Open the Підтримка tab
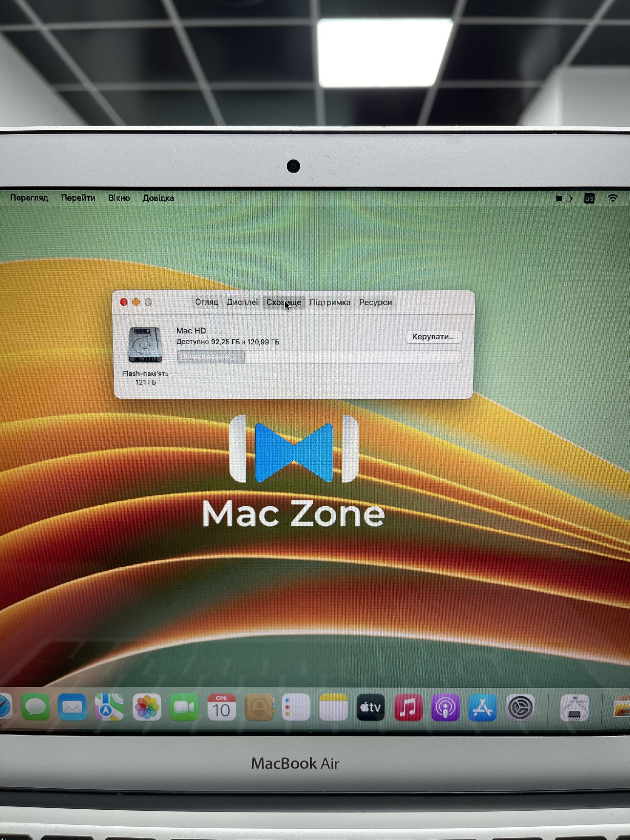Screen dimensions: 630x840 tap(330, 302)
